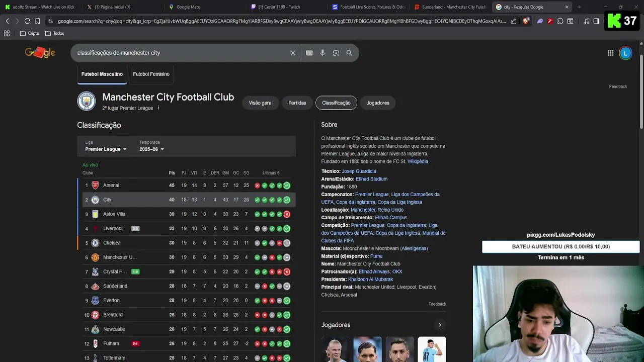
Task: Click the live 0-1 badge beside Fulham
Action: (135, 344)
